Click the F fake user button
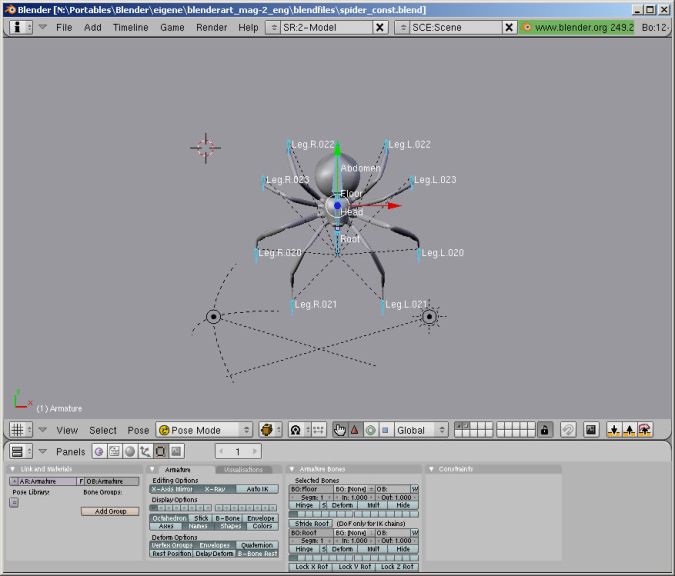 [x=81, y=481]
